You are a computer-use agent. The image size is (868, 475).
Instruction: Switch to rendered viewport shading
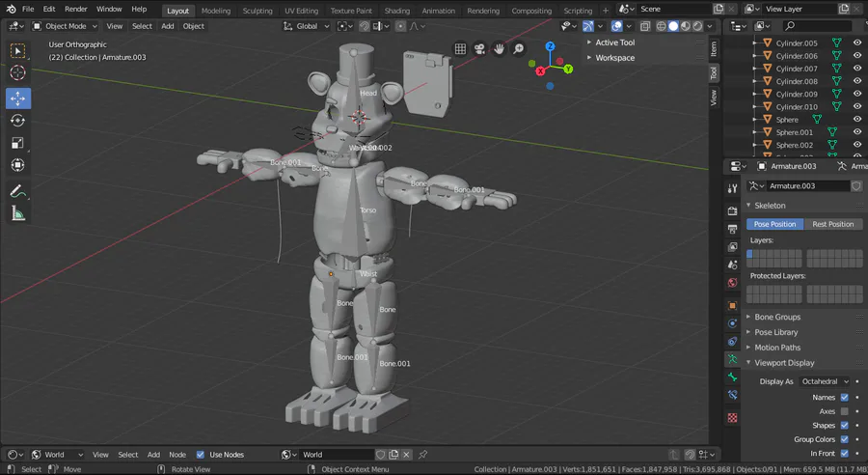[697, 26]
